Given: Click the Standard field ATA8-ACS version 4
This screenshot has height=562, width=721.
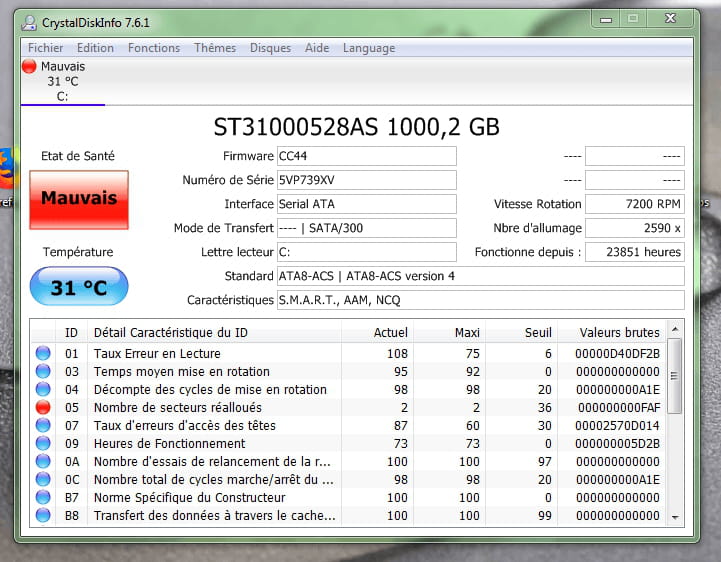Looking at the screenshot, I should point(481,276).
